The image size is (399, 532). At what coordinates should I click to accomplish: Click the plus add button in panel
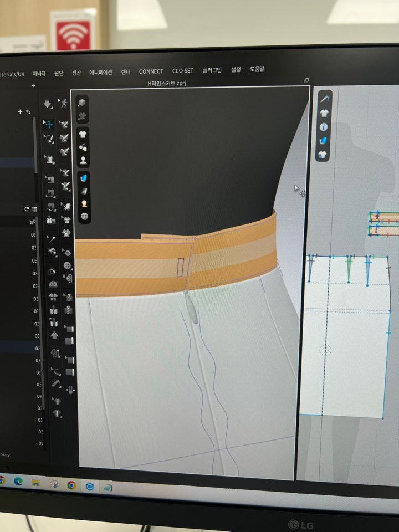click(x=20, y=111)
